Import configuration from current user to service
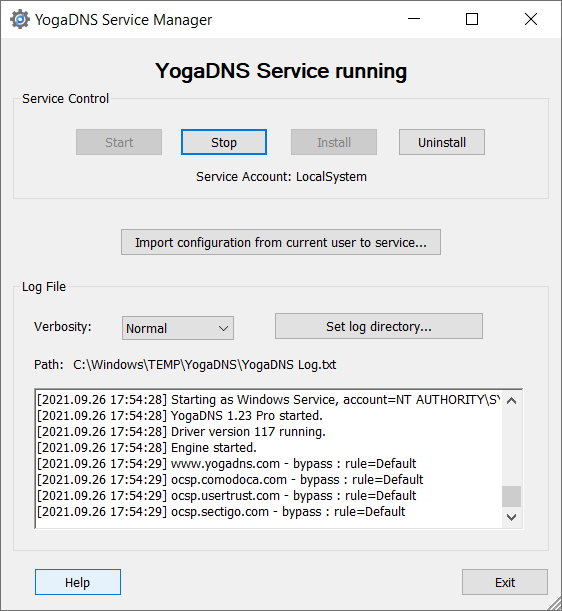The image size is (562, 611). click(x=281, y=242)
